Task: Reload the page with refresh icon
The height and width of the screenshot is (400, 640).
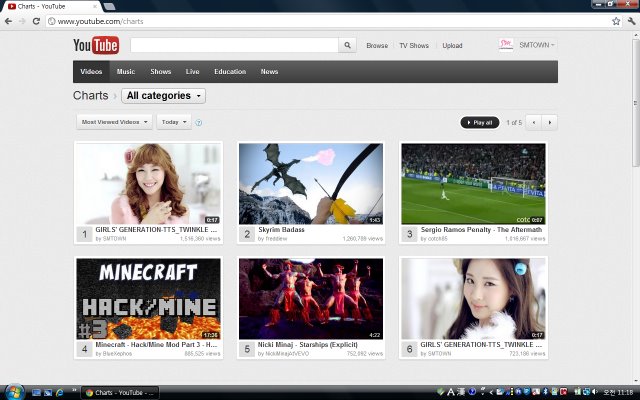Action: coord(36,21)
